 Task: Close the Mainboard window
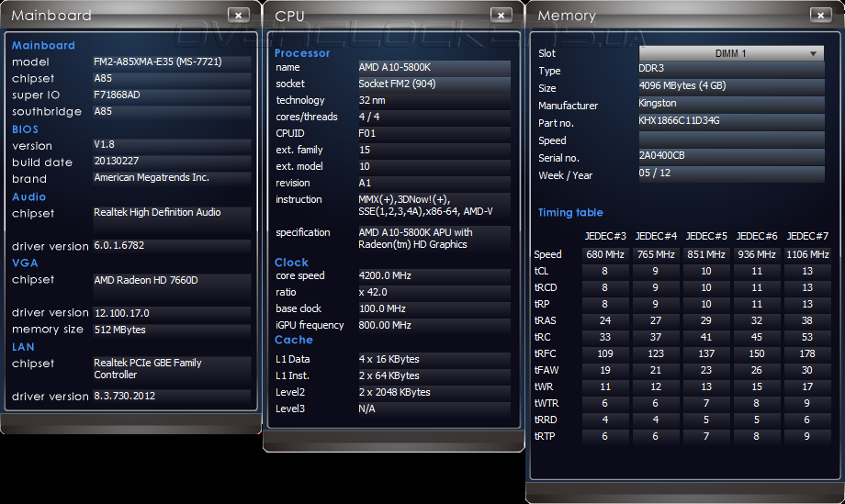coord(238,15)
